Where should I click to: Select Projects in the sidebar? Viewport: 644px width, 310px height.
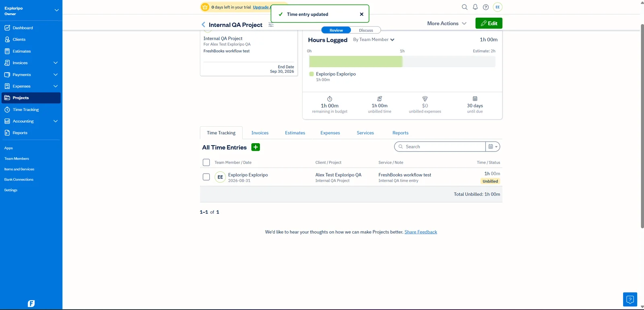click(31, 98)
